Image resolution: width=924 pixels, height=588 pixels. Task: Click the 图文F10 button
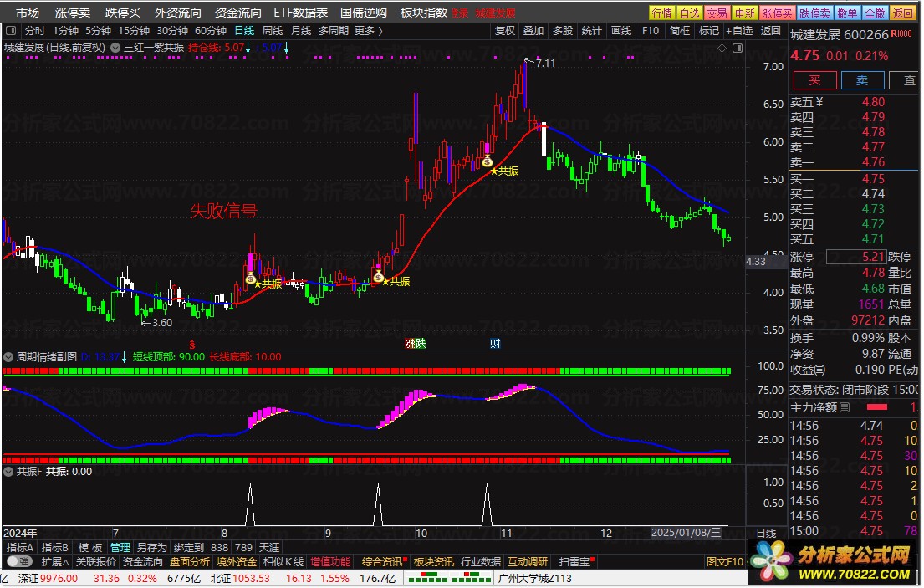(x=726, y=561)
